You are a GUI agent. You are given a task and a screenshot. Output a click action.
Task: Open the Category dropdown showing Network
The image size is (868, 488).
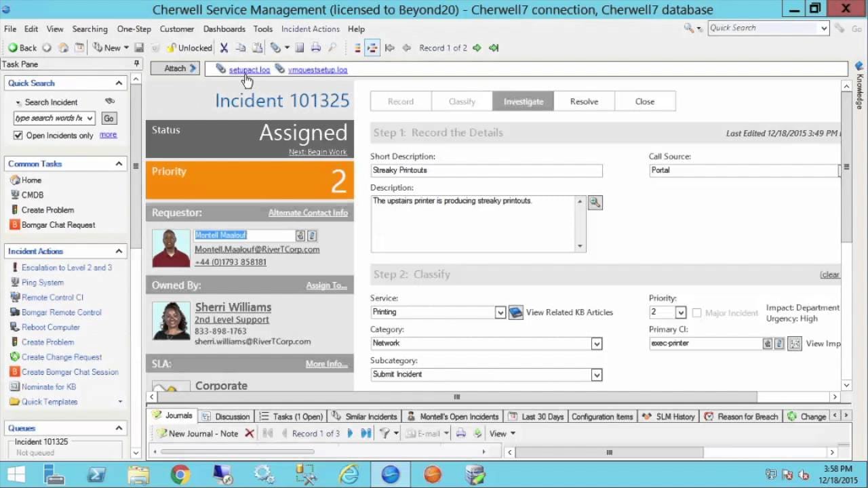(x=596, y=344)
